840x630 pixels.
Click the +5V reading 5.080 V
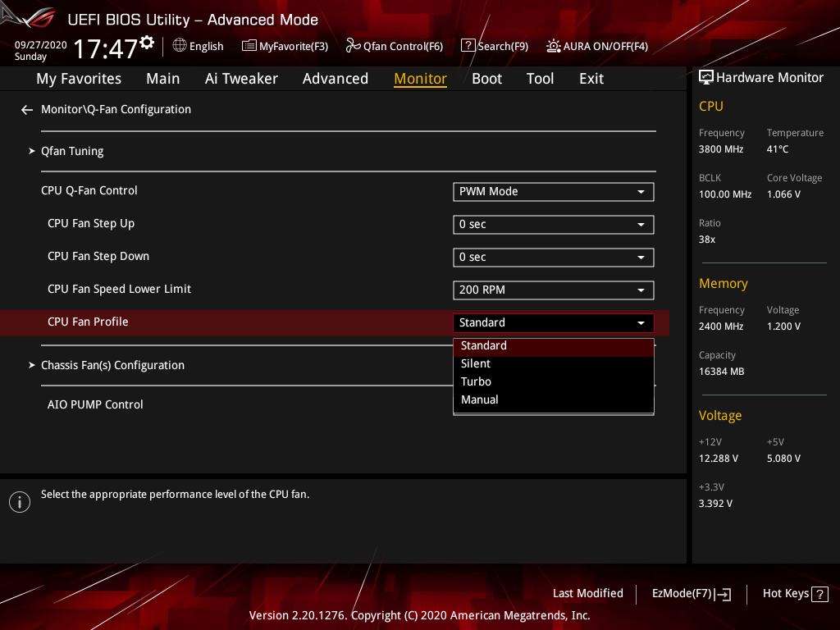point(783,459)
